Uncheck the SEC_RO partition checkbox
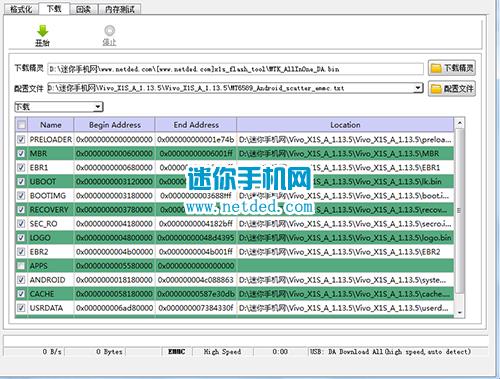 point(21,224)
